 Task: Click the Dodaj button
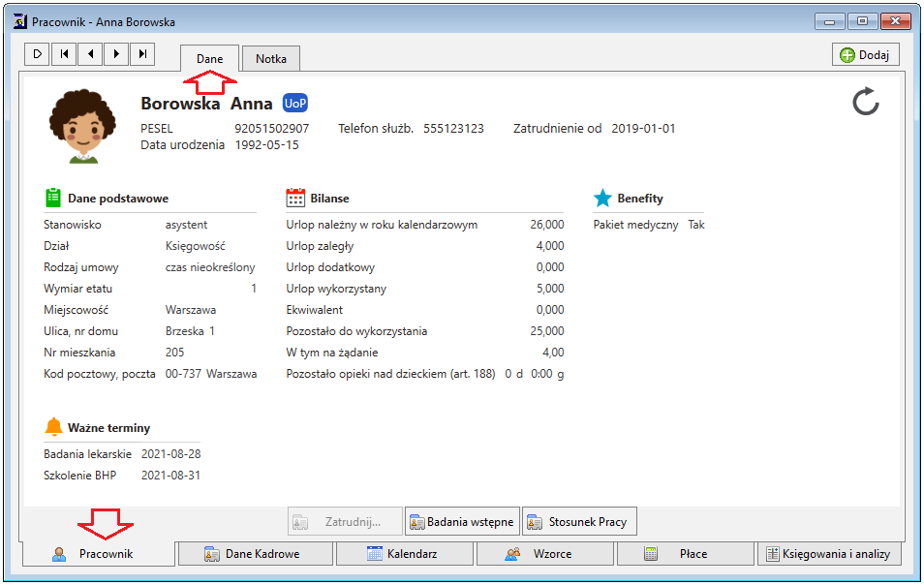point(866,55)
